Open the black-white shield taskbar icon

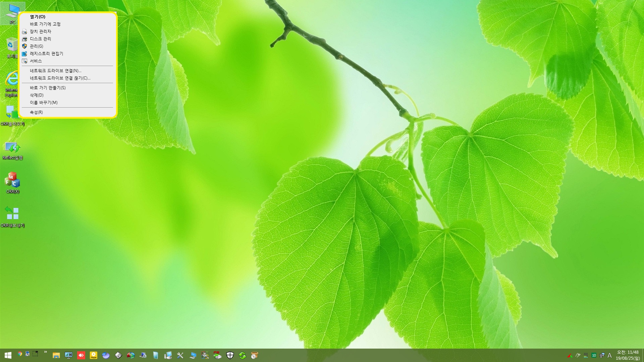pos(230,355)
